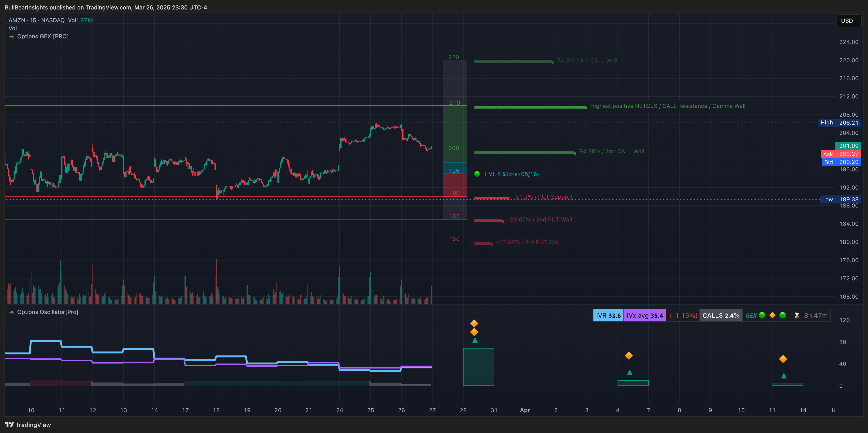Click the 195 HVL strike label
Image resolution: width=868 pixels, height=433 pixels.
[x=454, y=171]
